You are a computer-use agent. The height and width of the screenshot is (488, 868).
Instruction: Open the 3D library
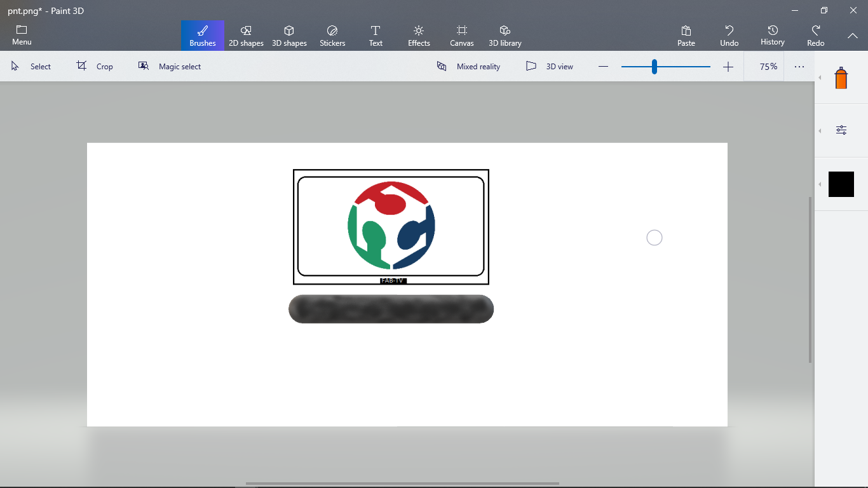coord(505,36)
